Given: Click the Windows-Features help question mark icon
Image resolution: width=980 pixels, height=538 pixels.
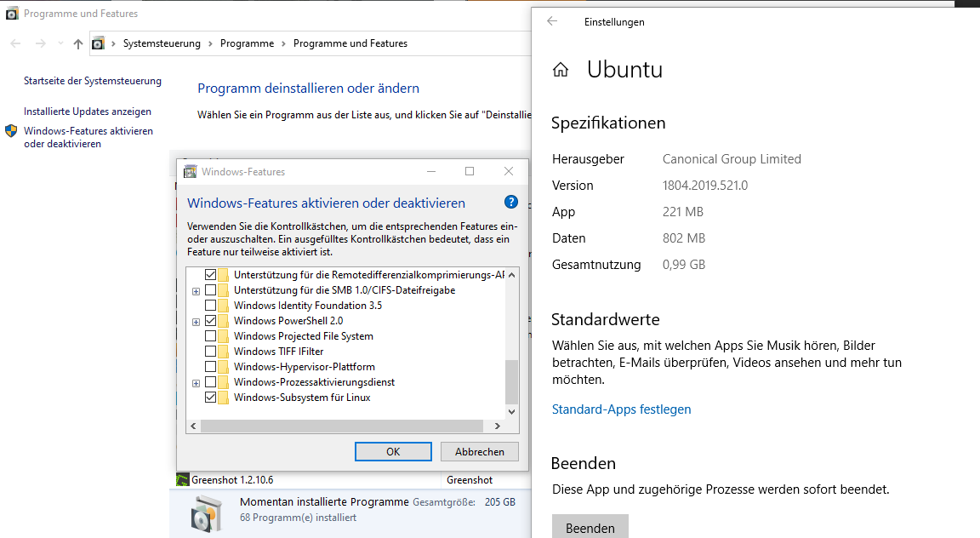Looking at the screenshot, I should (x=510, y=202).
